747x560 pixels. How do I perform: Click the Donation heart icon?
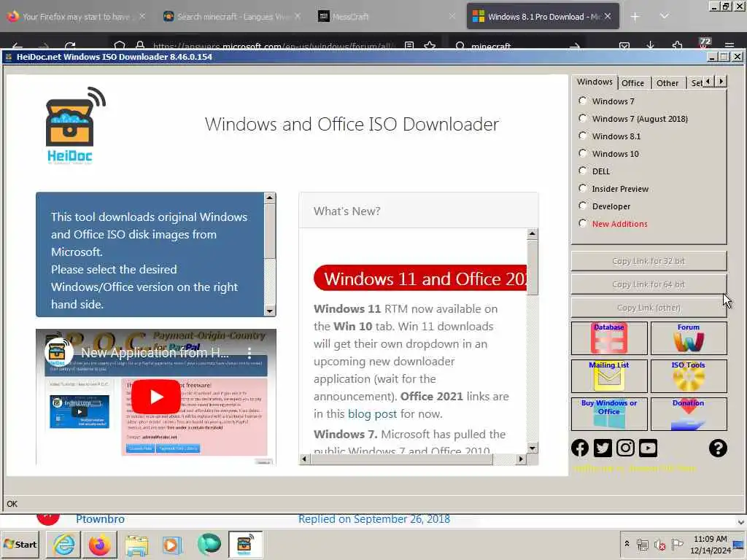[x=689, y=414]
